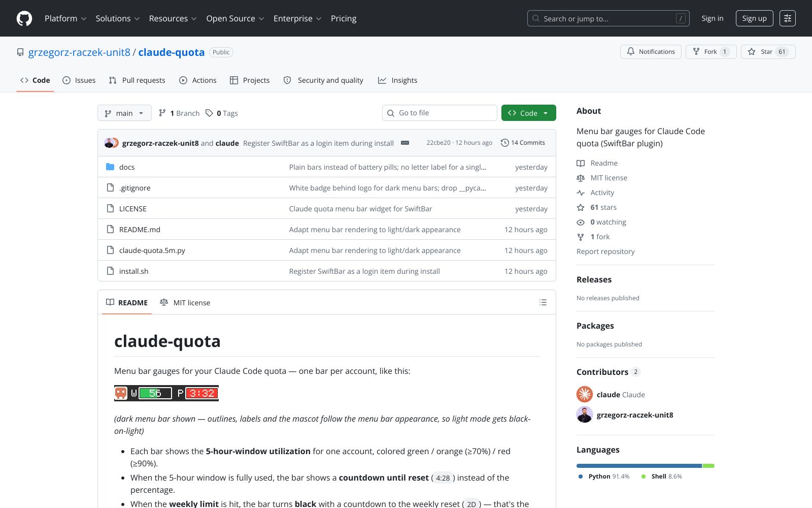The image size is (812, 508).
Task: Select the MIT license tab in file viewer
Action: click(x=185, y=302)
